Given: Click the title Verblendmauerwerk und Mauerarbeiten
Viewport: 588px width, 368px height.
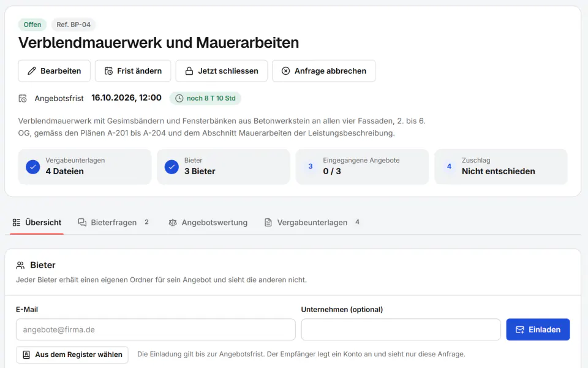Looking at the screenshot, I should (x=159, y=43).
